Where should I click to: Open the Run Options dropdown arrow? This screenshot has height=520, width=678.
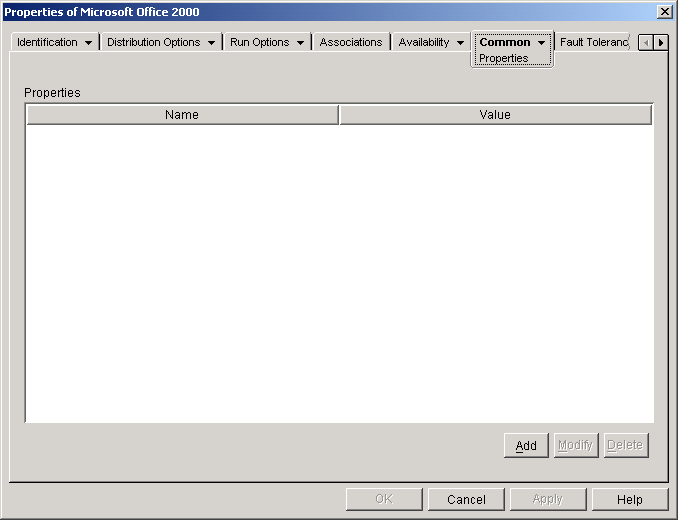(x=301, y=43)
